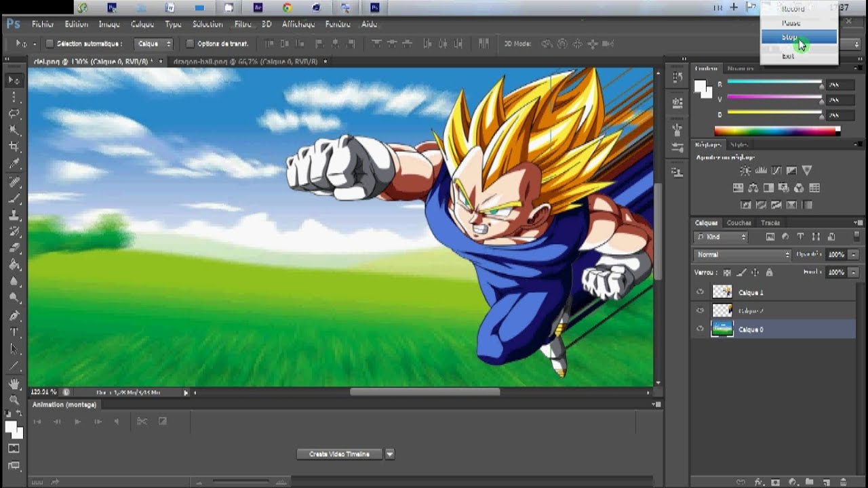The image size is (868, 488).
Task: Toggle the layer filter switch
Action: (856, 237)
